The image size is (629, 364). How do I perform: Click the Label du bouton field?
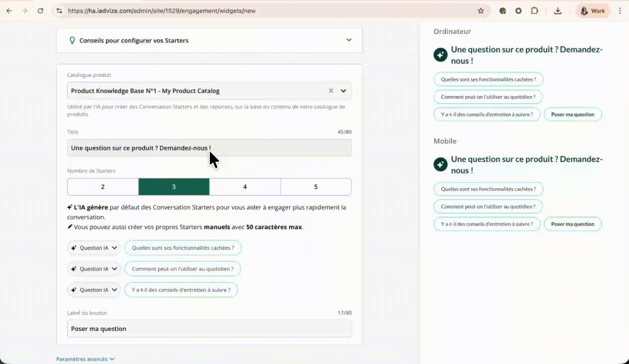pos(209,329)
